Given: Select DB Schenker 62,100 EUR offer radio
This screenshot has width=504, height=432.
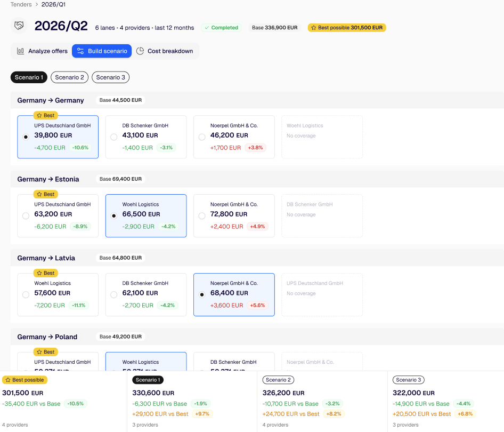Looking at the screenshot, I should (114, 294).
